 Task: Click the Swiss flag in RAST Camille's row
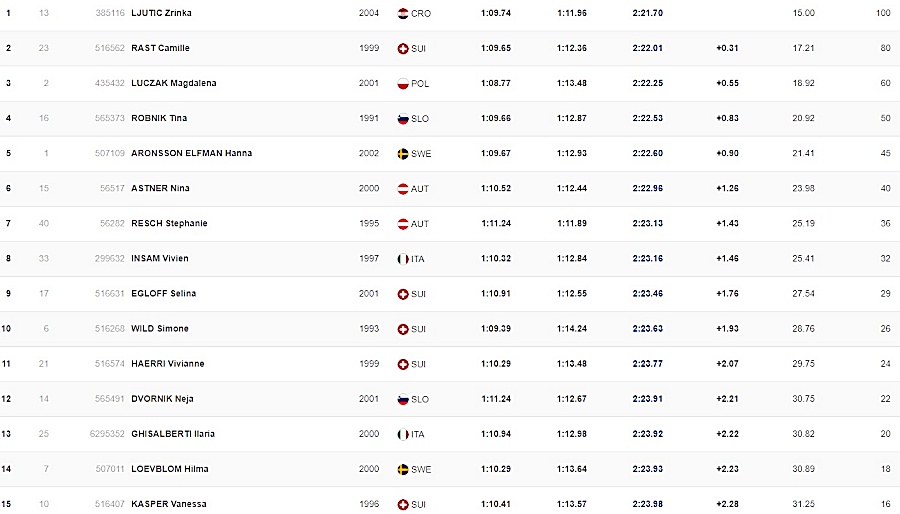click(402, 48)
